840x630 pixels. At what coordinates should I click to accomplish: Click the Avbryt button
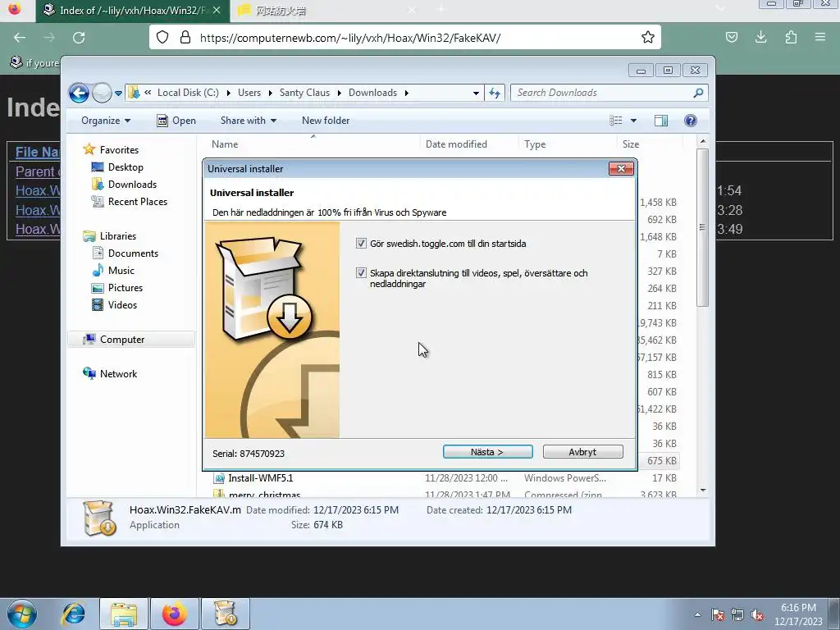coord(582,452)
